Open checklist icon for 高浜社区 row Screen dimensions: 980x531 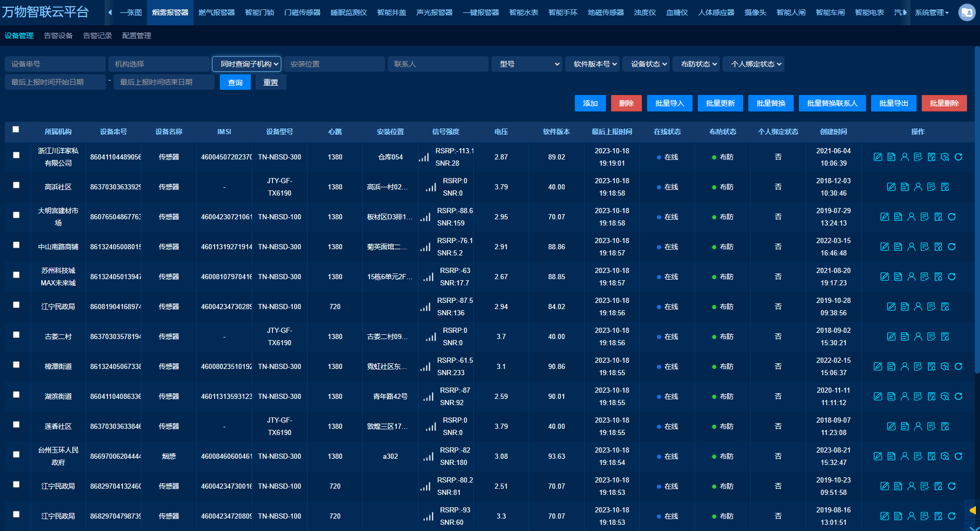click(931, 187)
